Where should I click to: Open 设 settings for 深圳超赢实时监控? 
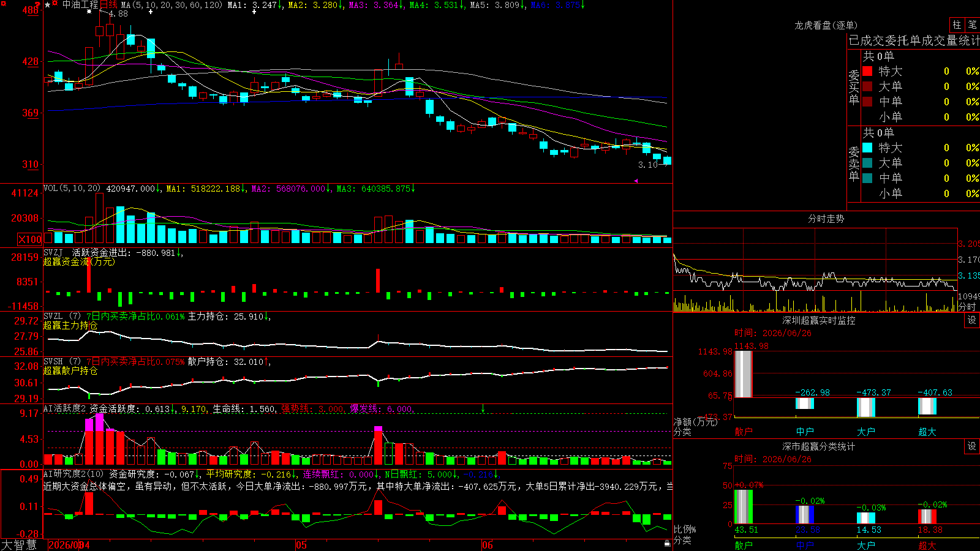pyautogui.click(x=972, y=320)
